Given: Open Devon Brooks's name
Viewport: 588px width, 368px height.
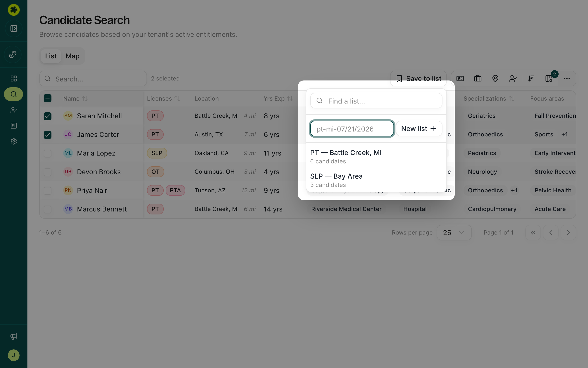Looking at the screenshot, I should [x=99, y=172].
